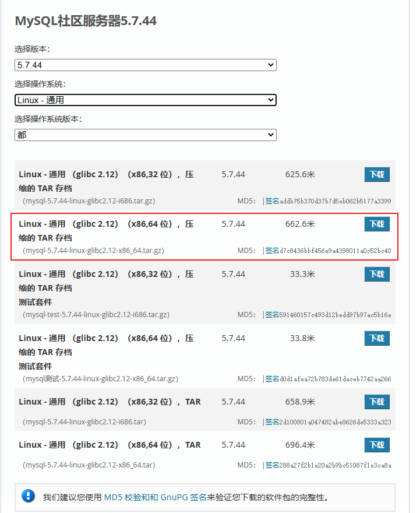The width and height of the screenshot is (420, 513).
Task: Click MD5 hash 288a27f2b1e20a2b9bc51087f1e3ca8a
Action: pos(336,466)
